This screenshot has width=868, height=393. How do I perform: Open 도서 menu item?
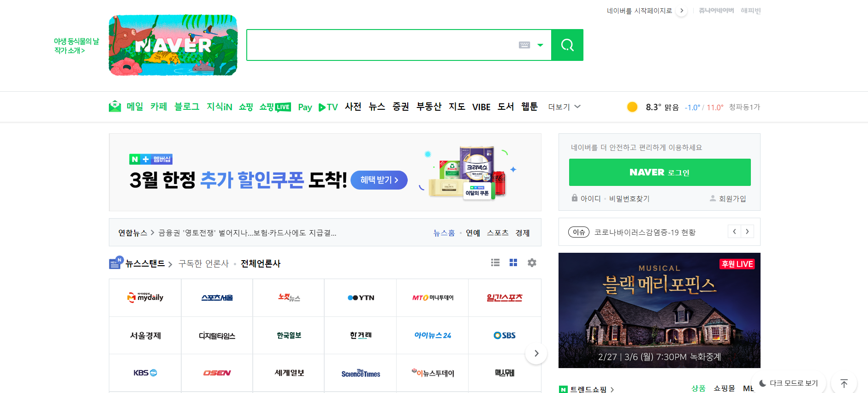tap(505, 107)
